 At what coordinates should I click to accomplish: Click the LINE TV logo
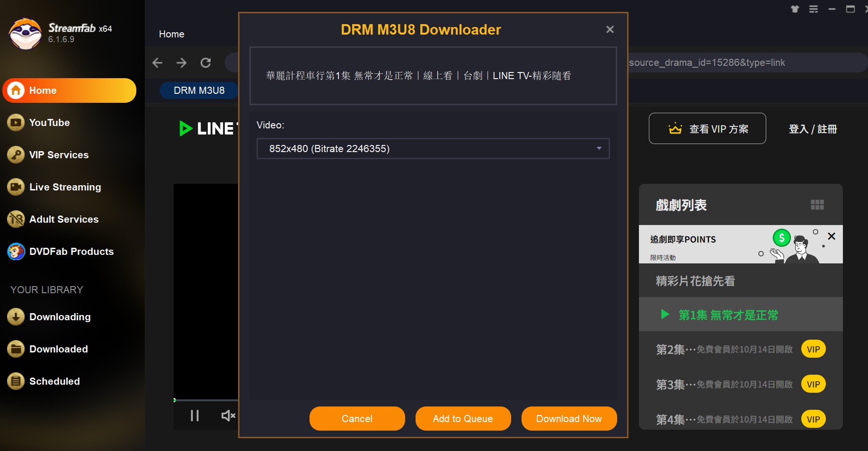click(208, 128)
